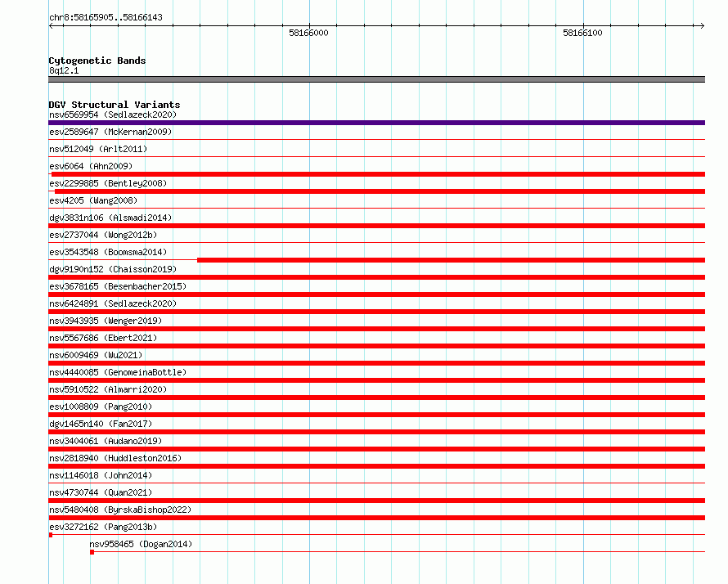Open variant esv1008809 (Pang2010)
This screenshot has height=584, width=728.
click(x=101, y=407)
